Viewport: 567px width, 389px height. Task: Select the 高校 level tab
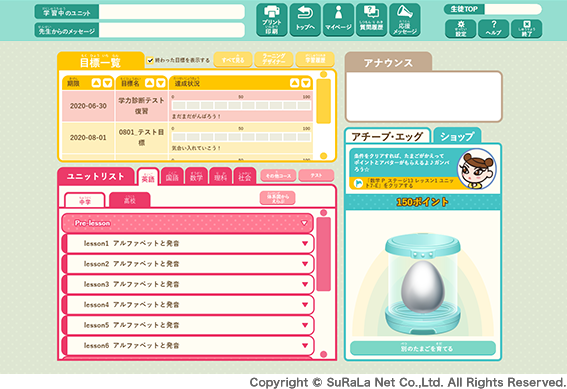129,200
